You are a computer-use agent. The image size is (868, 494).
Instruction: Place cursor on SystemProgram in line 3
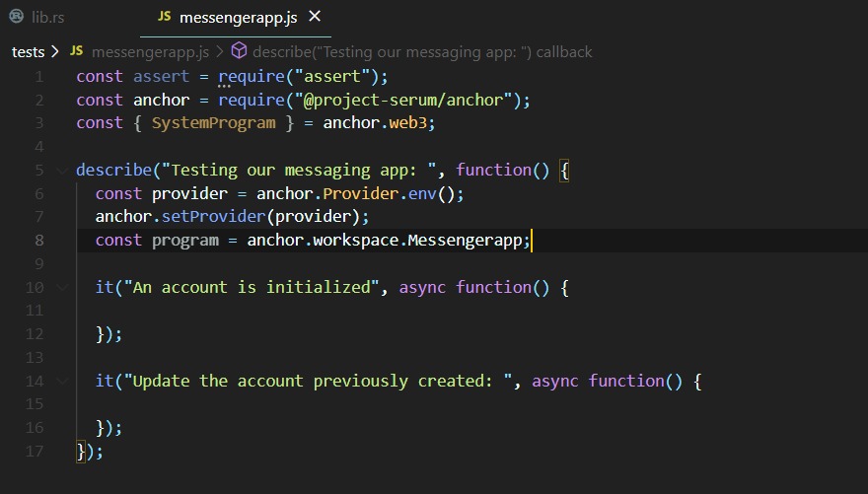(214, 123)
